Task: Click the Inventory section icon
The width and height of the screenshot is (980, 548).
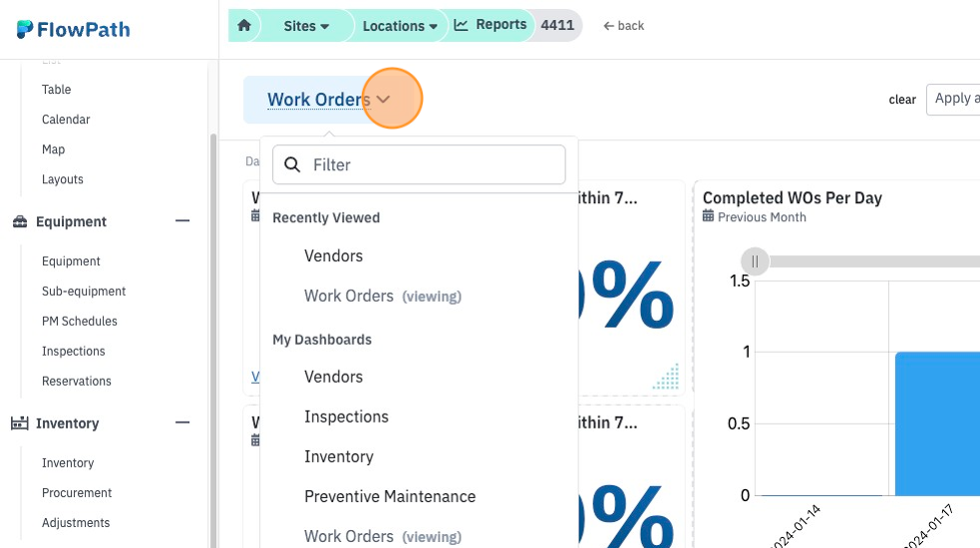Action: click(x=19, y=423)
